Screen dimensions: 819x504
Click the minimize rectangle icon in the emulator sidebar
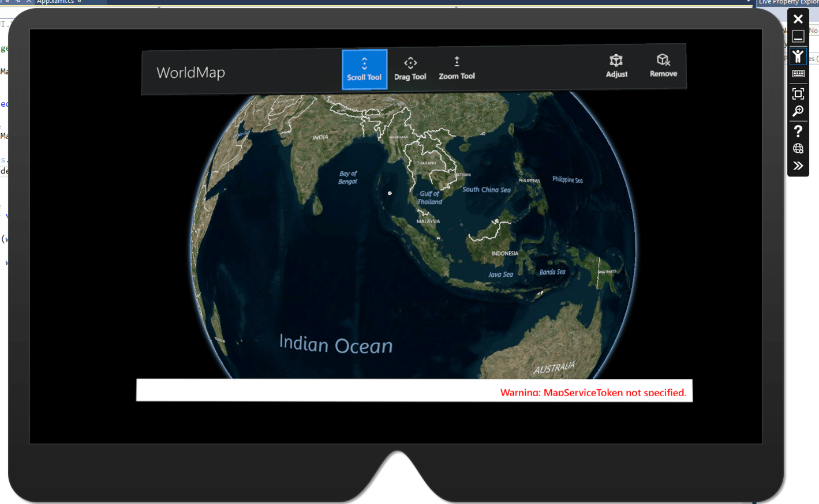[798, 36]
